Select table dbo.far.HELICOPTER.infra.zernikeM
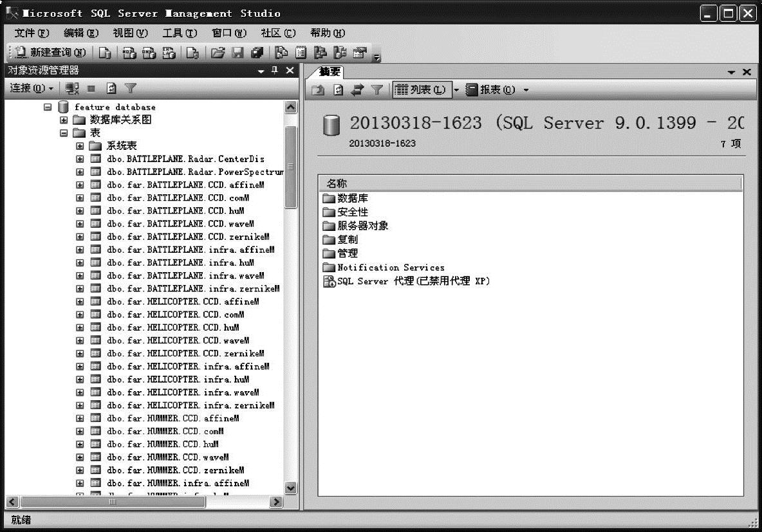The height and width of the screenshot is (532, 762). click(x=190, y=405)
